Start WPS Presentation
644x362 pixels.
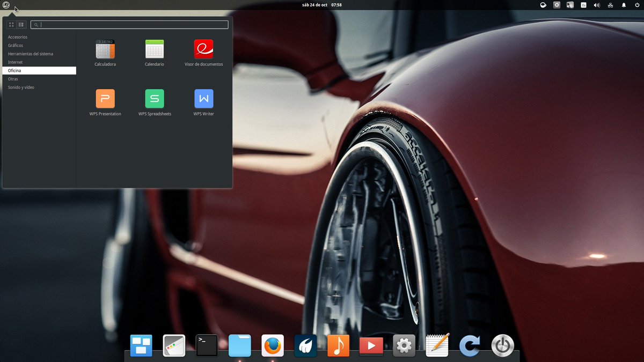click(x=105, y=102)
